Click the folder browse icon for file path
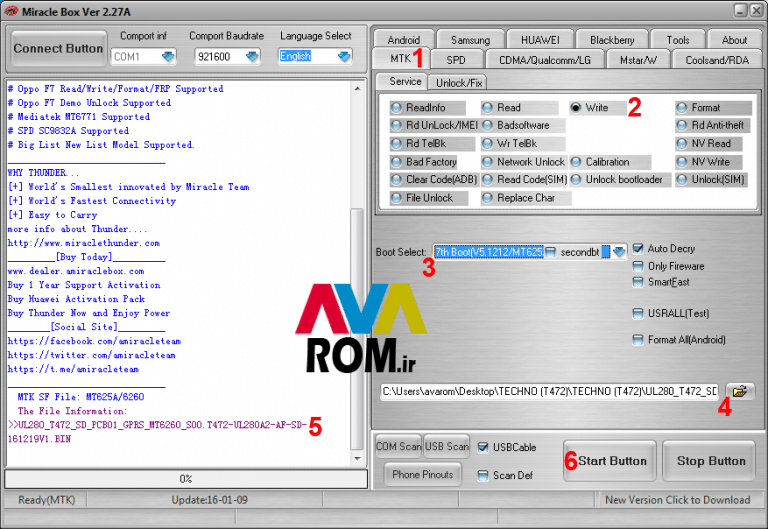The width and height of the screenshot is (768, 529). click(740, 391)
